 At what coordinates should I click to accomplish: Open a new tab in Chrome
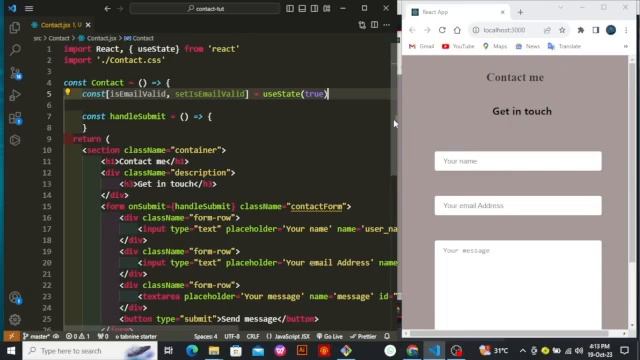click(x=520, y=12)
